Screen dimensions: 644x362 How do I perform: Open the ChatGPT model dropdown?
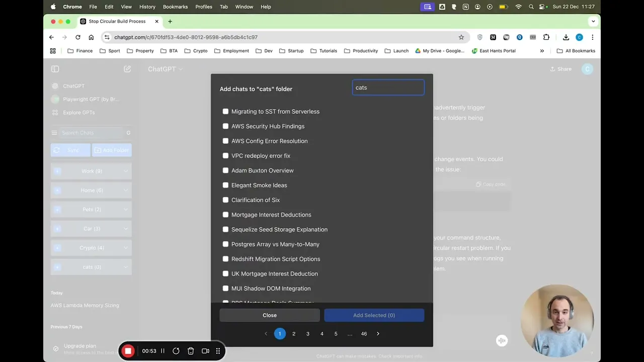click(165, 69)
